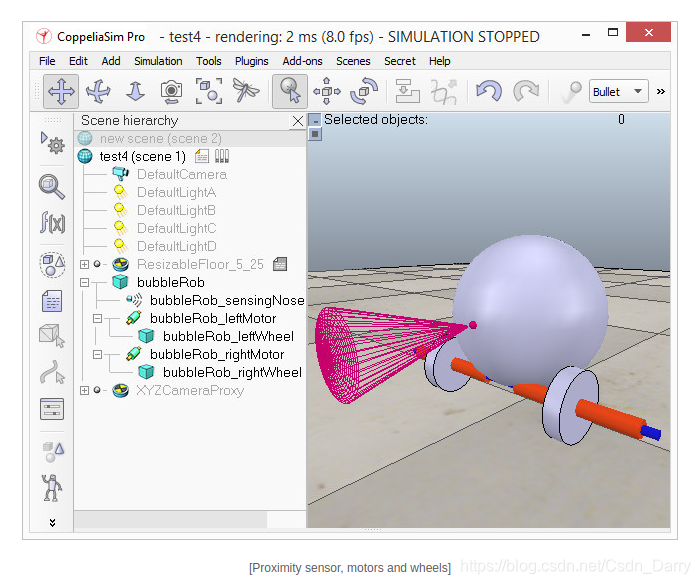Image resolution: width=700 pixels, height=584 pixels.
Task: Open scene object properties magnifier icon
Action: [52, 187]
